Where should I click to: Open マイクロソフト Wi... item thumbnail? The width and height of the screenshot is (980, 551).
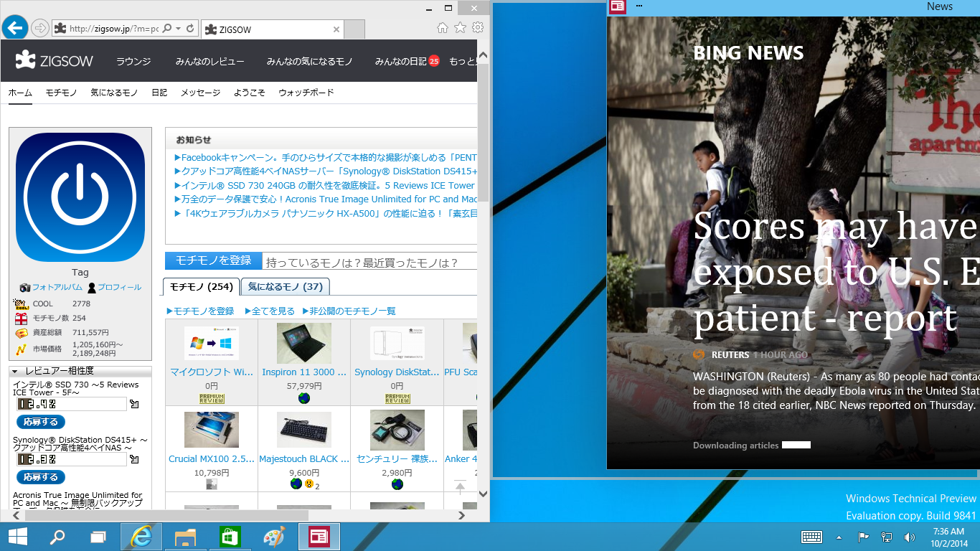pos(212,344)
